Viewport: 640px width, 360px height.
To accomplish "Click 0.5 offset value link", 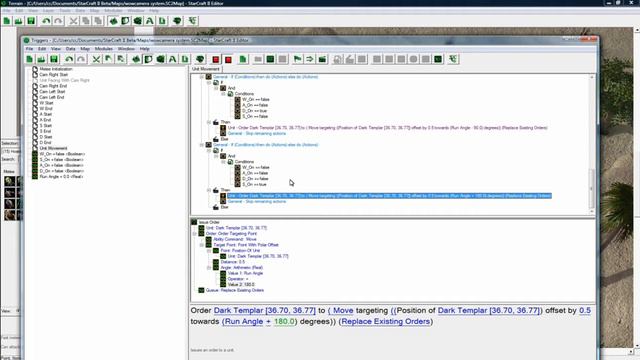I will (585, 310).
